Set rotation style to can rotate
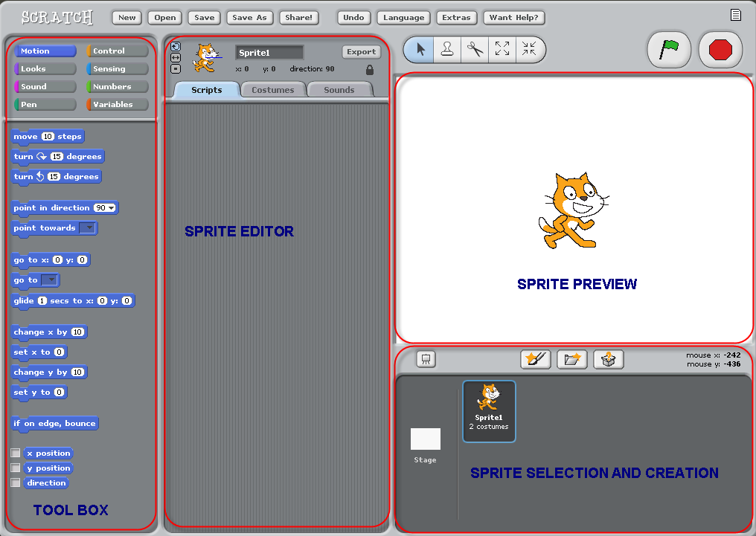The image size is (756, 536). [176, 47]
